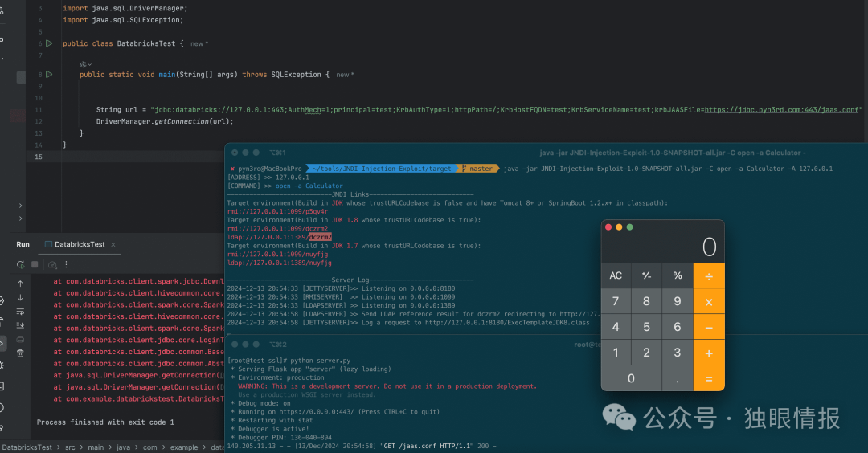Screen dimensions: 868x453
Task: Click the highlighted 'dczrm2' text in the terminal
Action: point(321,237)
